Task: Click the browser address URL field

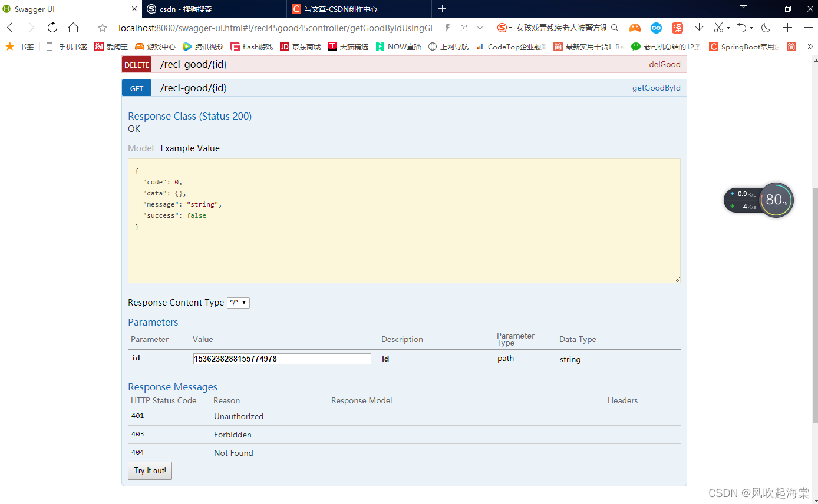Action: [x=275, y=28]
